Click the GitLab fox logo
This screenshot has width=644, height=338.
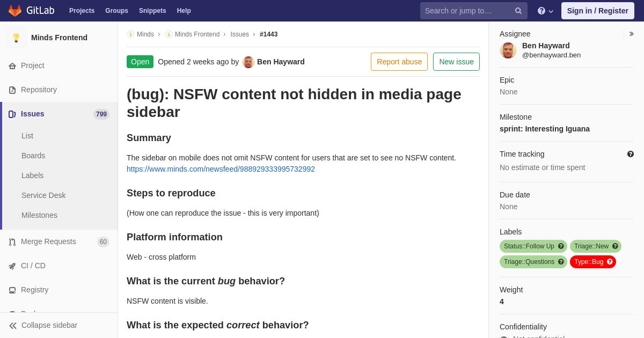pyautogui.click(x=15, y=11)
